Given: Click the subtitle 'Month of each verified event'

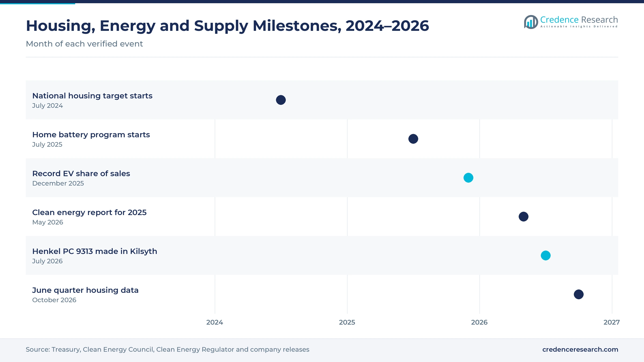Looking at the screenshot, I should click(84, 44).
